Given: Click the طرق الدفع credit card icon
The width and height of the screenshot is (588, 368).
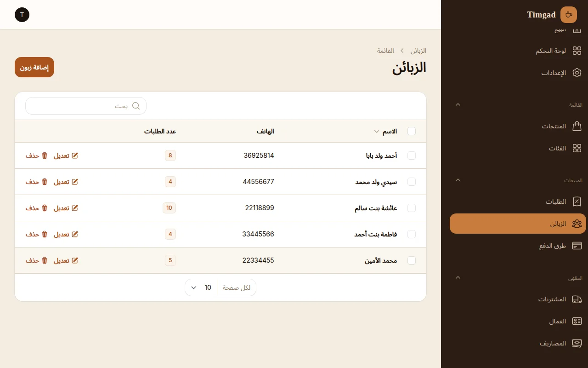Looking at the screenshot, I should 577,246.
